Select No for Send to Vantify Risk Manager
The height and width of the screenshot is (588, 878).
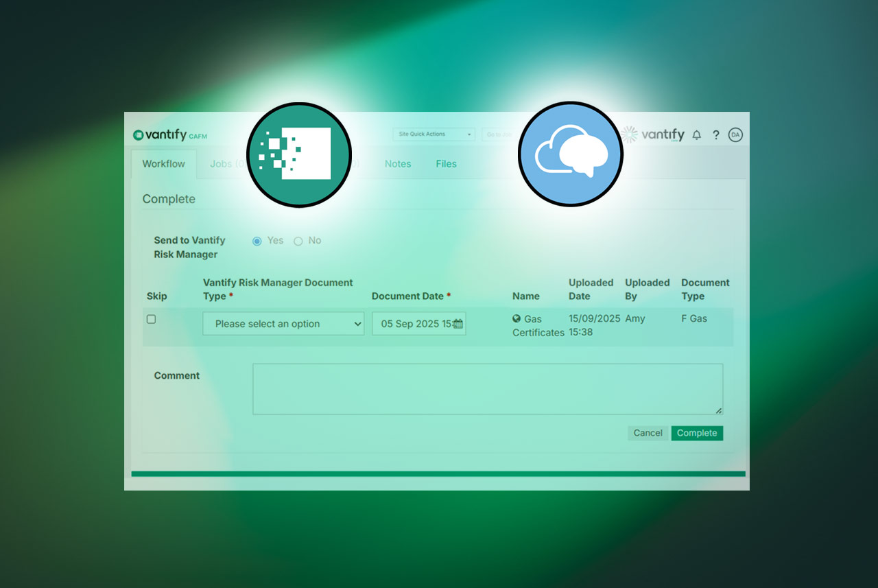298,241
